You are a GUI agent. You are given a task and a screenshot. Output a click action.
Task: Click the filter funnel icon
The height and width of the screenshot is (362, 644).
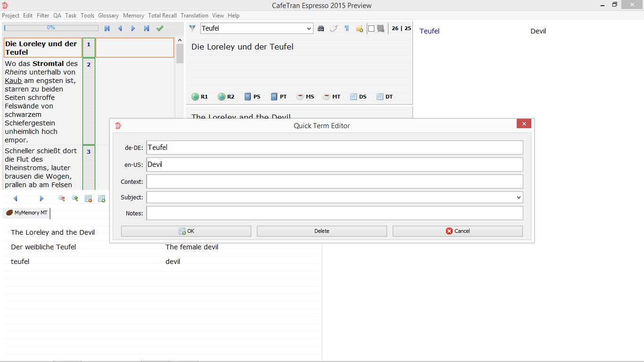[x=192, y=28]
